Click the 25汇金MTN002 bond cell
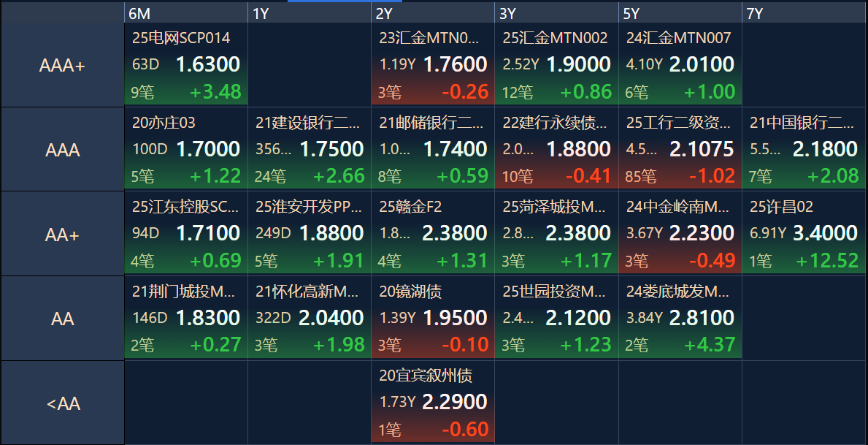868x445 pixels. coord(556,65)
